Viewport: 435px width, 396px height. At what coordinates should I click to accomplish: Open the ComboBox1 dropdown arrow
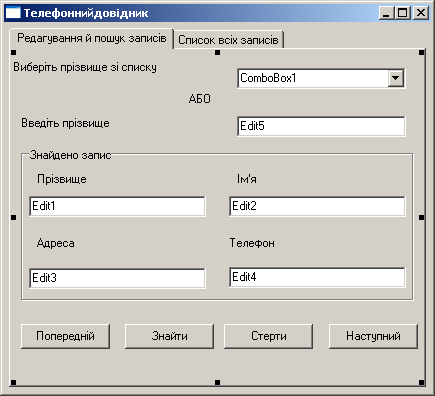[396, 78]
